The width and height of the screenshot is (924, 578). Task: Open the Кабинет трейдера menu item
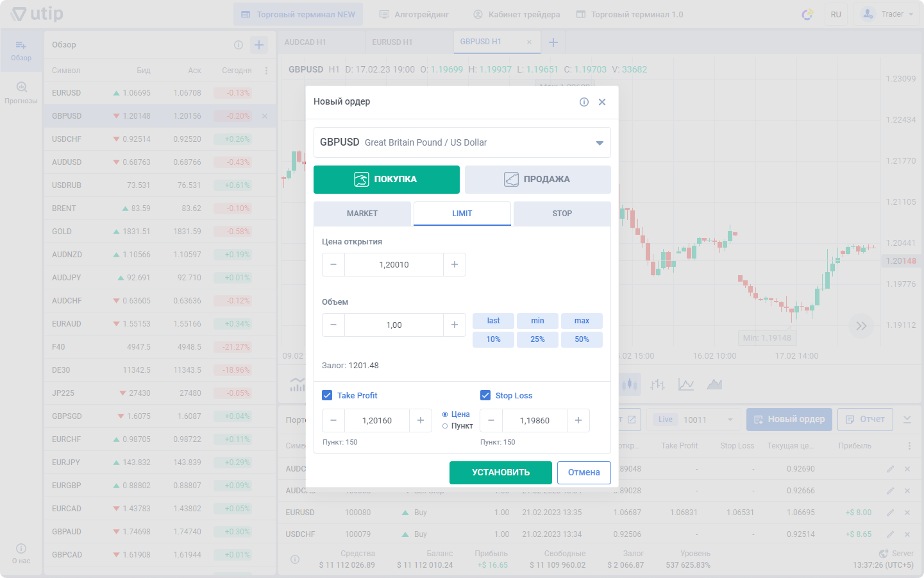[517, 14]
